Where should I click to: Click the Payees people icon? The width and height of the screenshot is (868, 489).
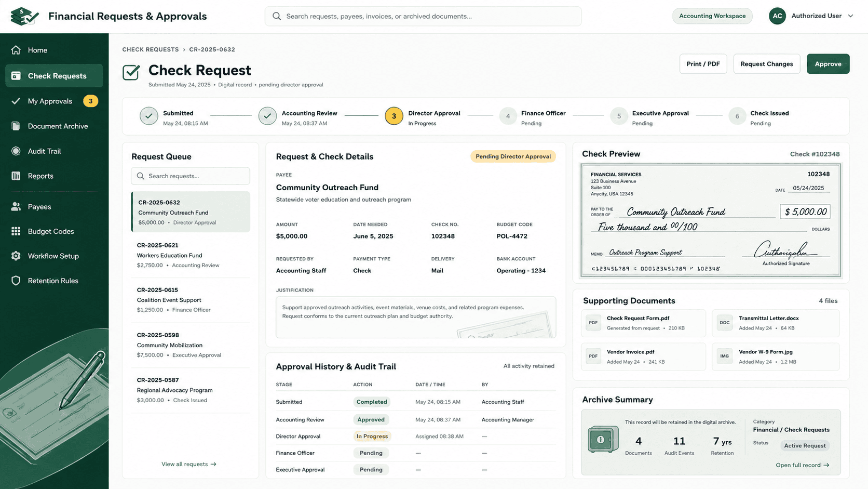[16, 207]
